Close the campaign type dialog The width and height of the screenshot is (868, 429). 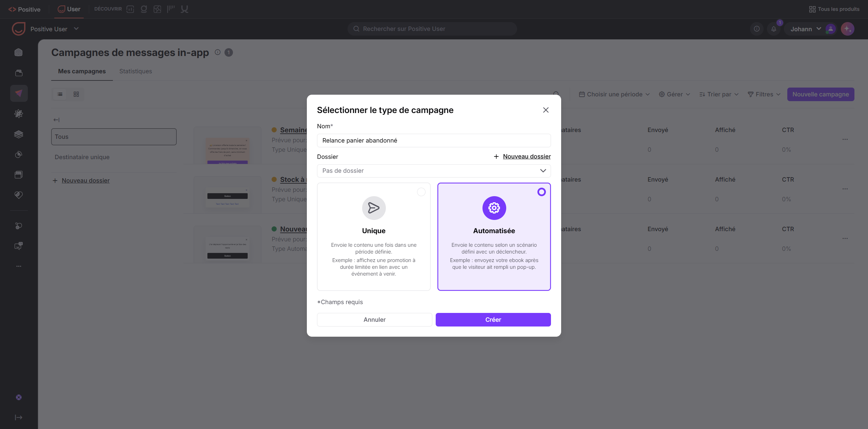[546, 110]
